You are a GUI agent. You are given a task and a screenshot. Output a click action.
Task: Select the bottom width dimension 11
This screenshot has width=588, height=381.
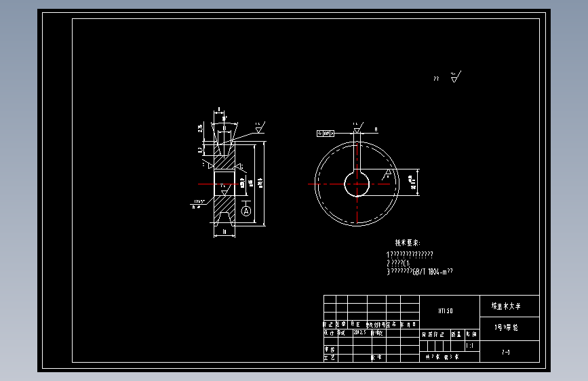224,232
